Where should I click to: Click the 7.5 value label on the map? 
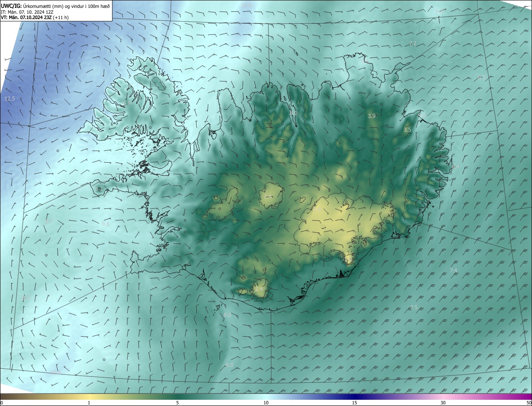pyautogui.click(x=414, y=308)
